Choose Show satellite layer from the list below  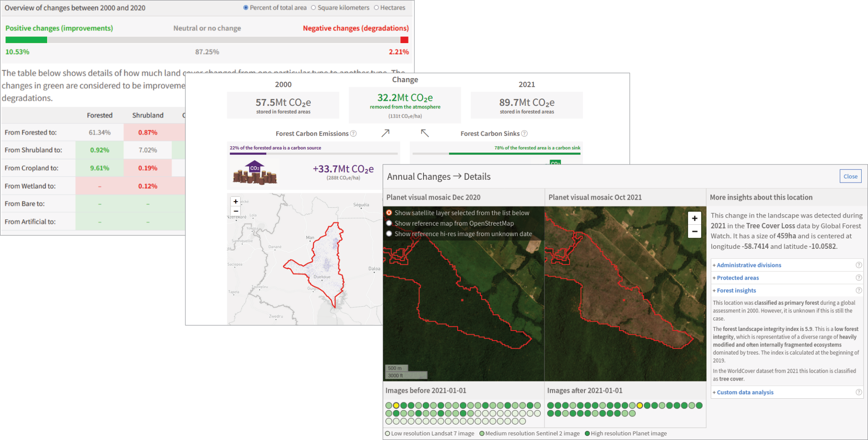(389, 213)
